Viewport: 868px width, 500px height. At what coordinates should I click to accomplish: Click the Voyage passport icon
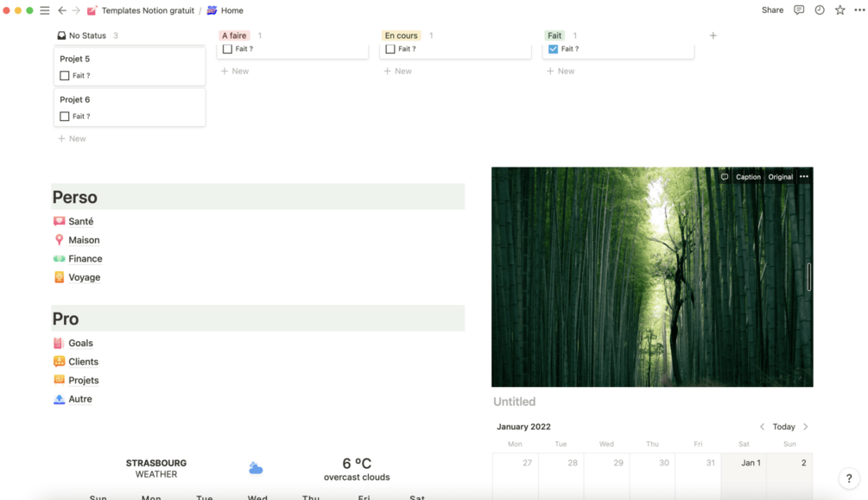point(60,277)
